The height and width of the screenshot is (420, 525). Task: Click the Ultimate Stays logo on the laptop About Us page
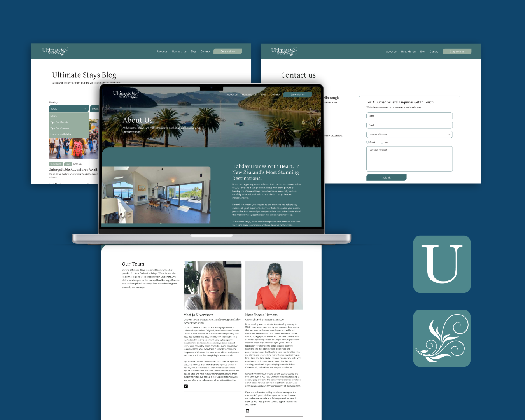click(x=126, y=94)
